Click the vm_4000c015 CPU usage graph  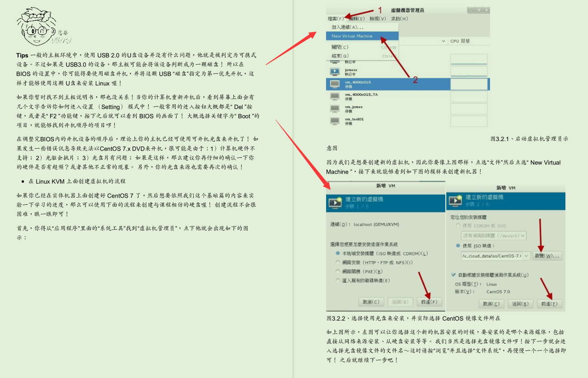[x=469, y=84]
